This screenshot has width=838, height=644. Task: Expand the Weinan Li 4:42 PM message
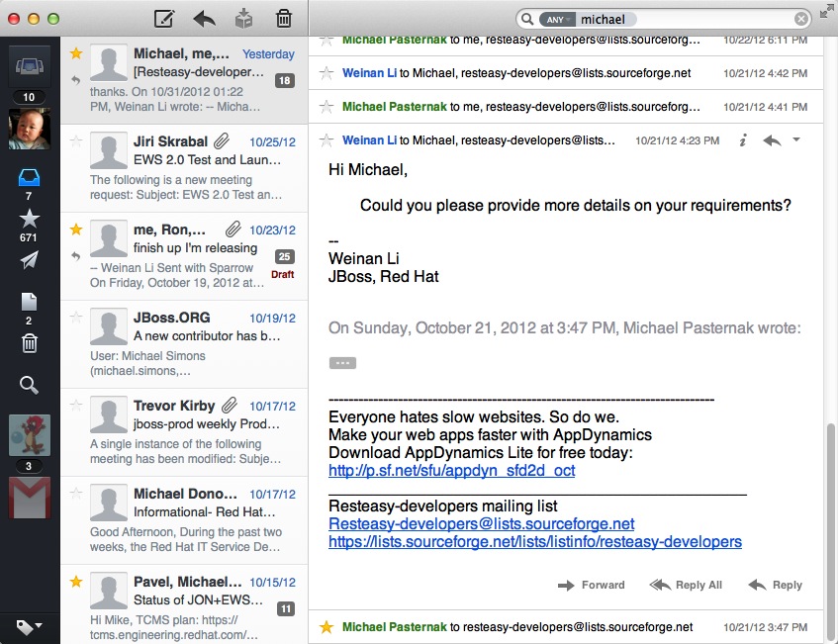coord(566,73)
